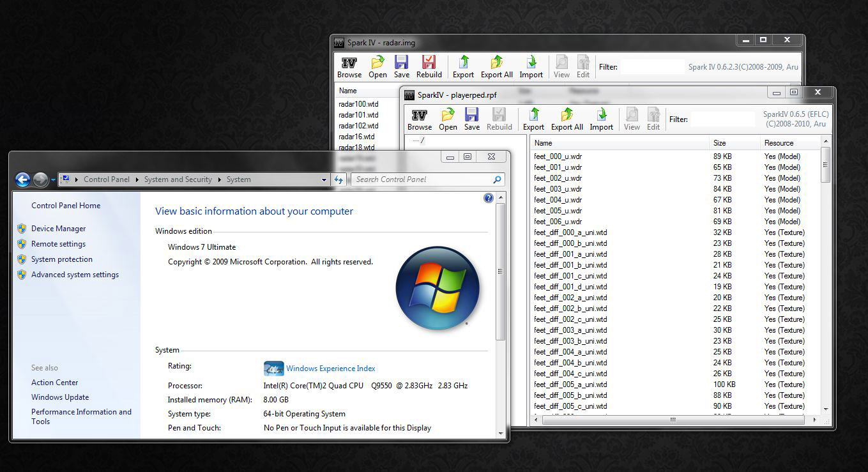Image resolution: width=868 pixels, height=472 pixels.
Task: Open Control Panel help question mark icon
Action: click(489, 198)
